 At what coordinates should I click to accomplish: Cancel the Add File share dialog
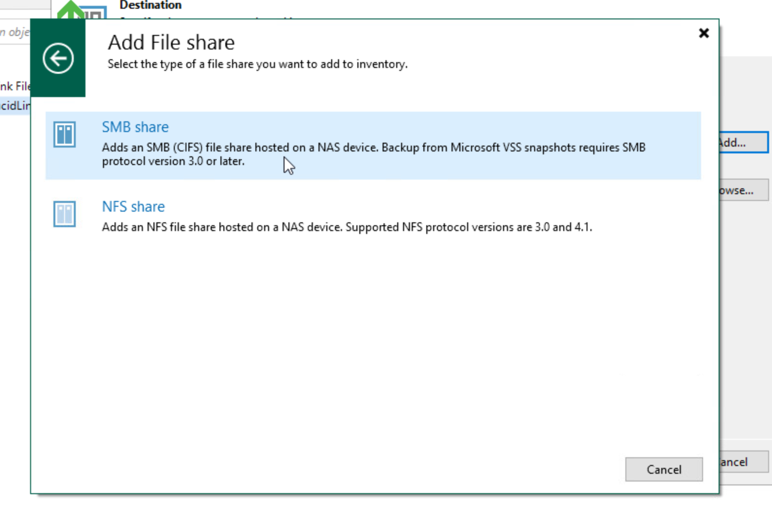click(x=664, y=469)
